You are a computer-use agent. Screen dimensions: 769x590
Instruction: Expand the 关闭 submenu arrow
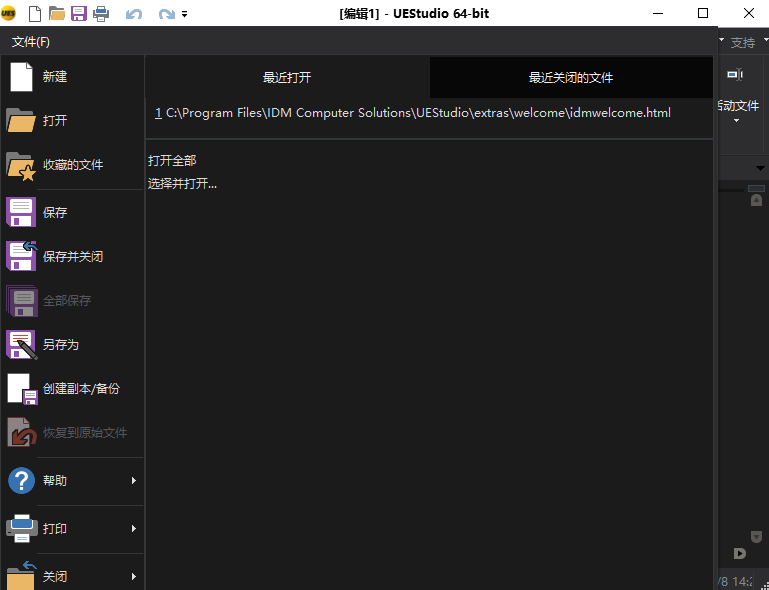(x=134, y=577)
